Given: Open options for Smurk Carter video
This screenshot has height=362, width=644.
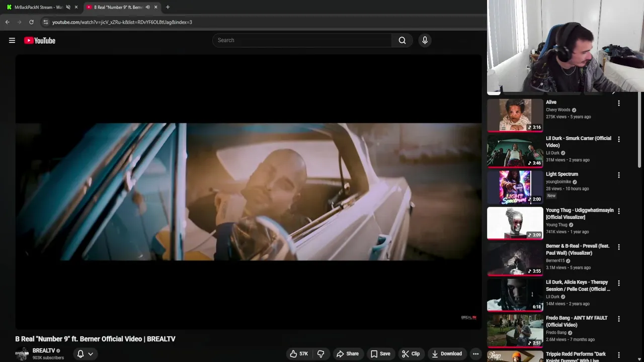Looking at the screenshot, I should 619,139.
